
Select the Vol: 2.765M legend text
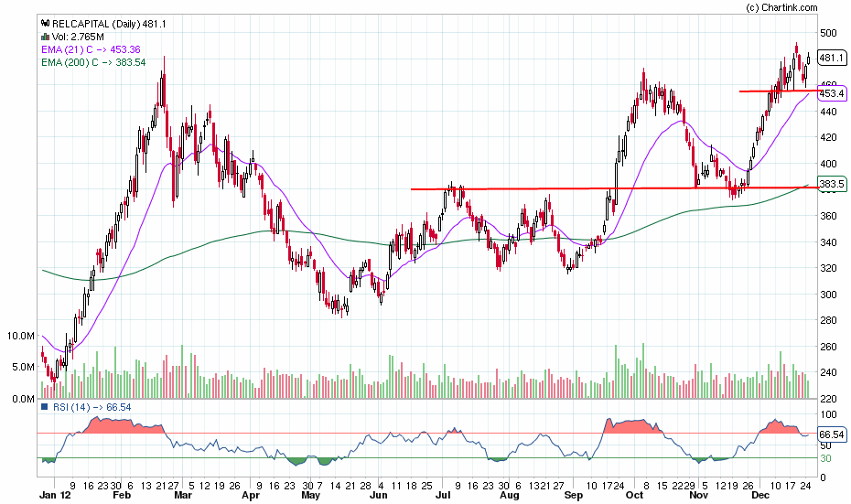78,37
